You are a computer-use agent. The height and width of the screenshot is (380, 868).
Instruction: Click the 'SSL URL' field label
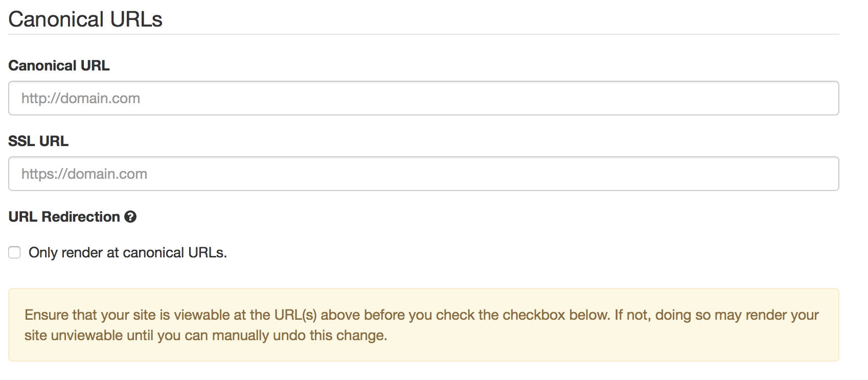(38, 141)
